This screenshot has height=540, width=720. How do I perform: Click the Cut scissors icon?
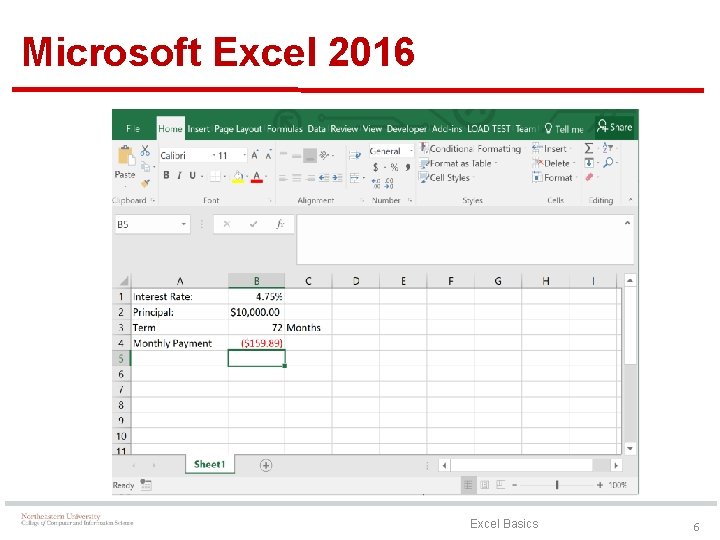(145, 150)
